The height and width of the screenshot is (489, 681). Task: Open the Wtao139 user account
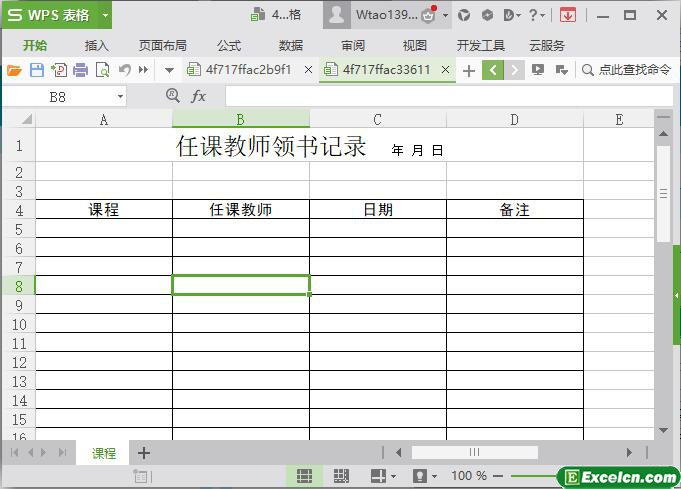click(387, 15)
